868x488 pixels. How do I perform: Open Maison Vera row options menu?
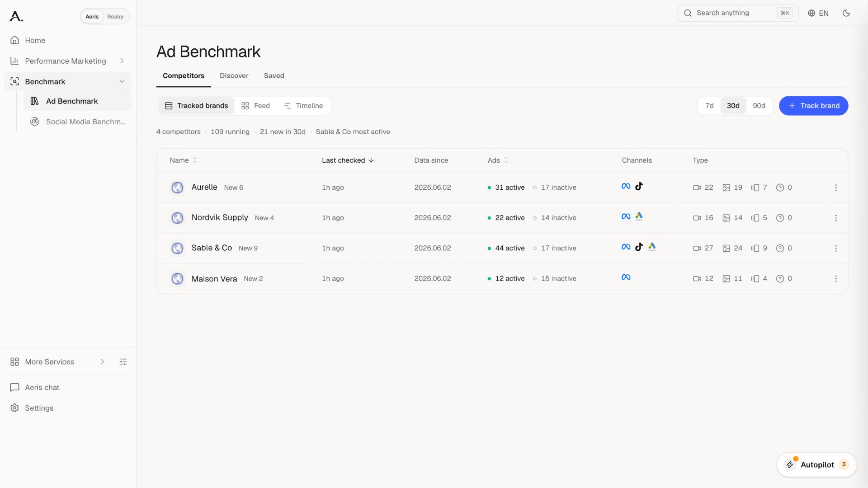(x=836, y=279)
